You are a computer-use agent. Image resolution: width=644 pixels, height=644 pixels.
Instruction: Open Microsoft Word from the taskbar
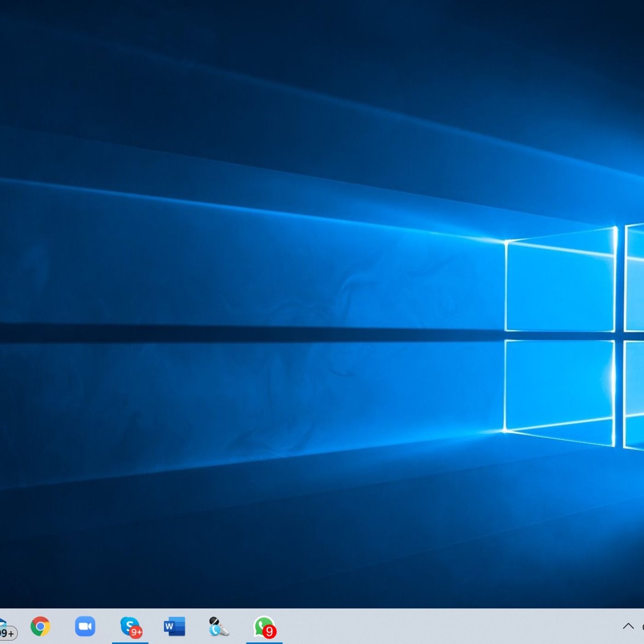(174, 627)
